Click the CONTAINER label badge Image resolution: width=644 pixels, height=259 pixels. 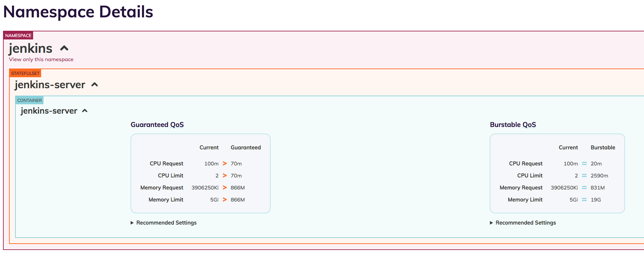click(29, 100)
